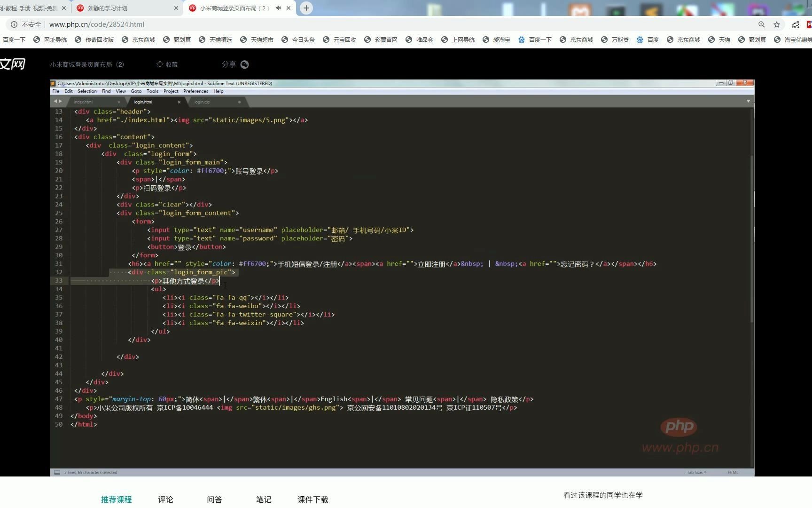Viewport: 812px width, 508px height.
Task: Select the 问答 tab below the video
Action: tap(214, 500)
